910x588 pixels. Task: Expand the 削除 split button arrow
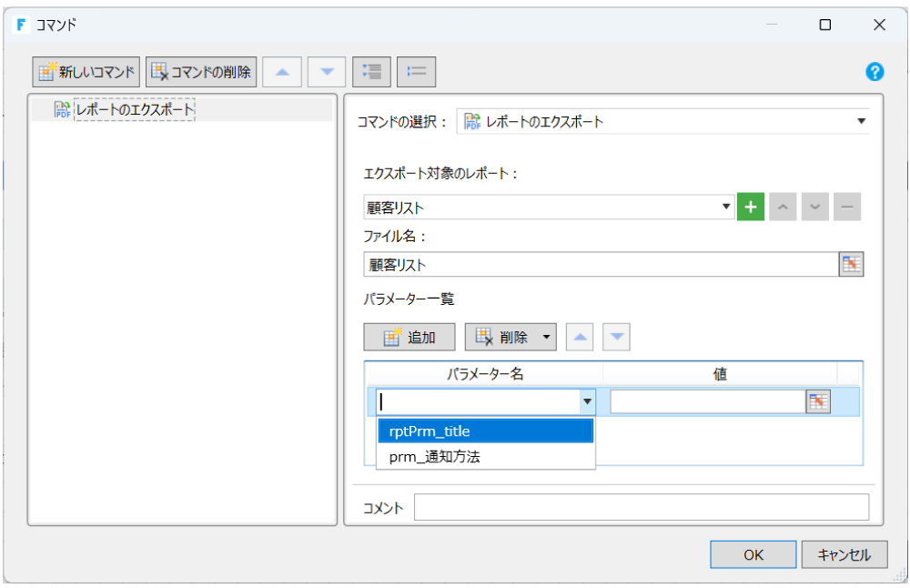click(x=546, y=337)
